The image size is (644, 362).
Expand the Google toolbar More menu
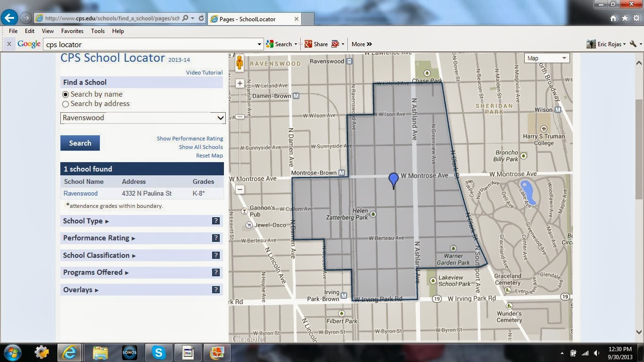click(x=362, y=44)
